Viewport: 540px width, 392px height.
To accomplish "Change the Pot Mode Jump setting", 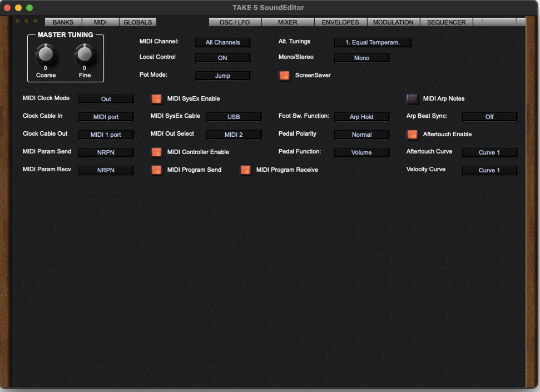I will (x=222, y=76).
